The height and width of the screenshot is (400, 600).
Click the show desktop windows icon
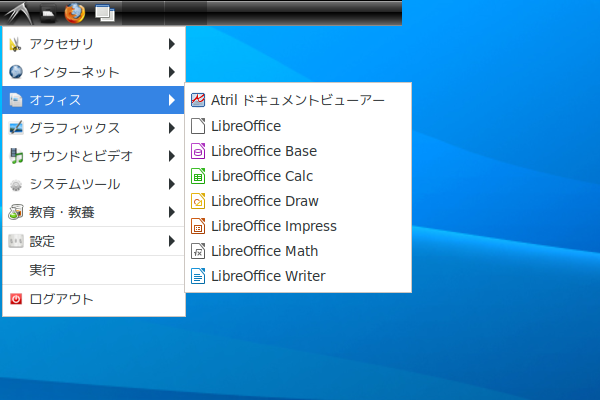click(x=105, y=14)
